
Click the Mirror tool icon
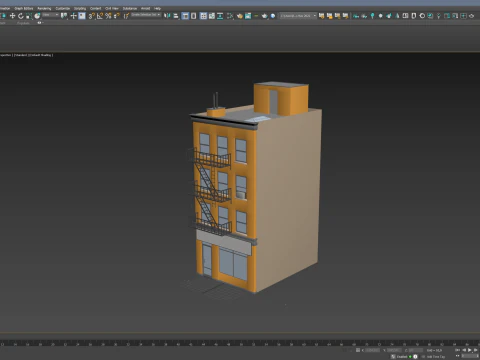coord(167,16)
